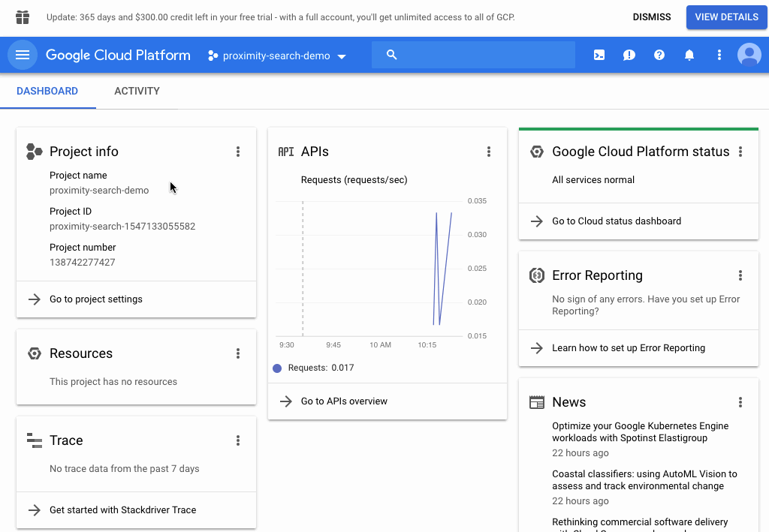Select the Dashboard tab
This screenshot has height=532, width=769.
(47, 91)
